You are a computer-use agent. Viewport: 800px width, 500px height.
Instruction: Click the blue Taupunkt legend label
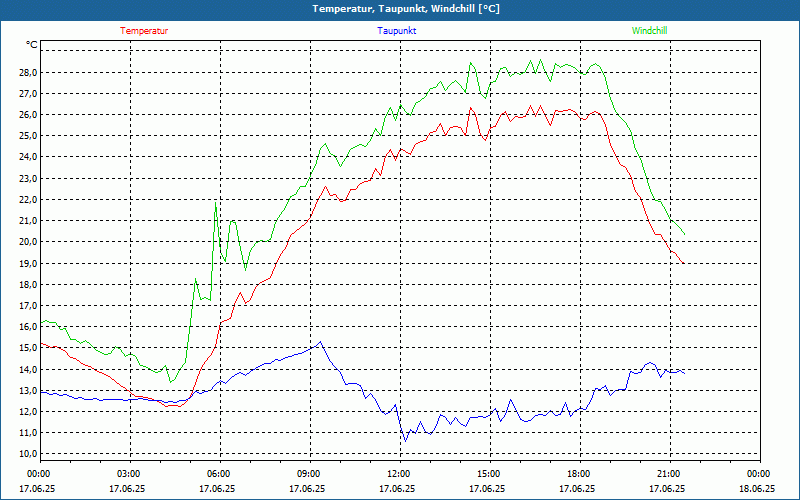tap(396, 31)
